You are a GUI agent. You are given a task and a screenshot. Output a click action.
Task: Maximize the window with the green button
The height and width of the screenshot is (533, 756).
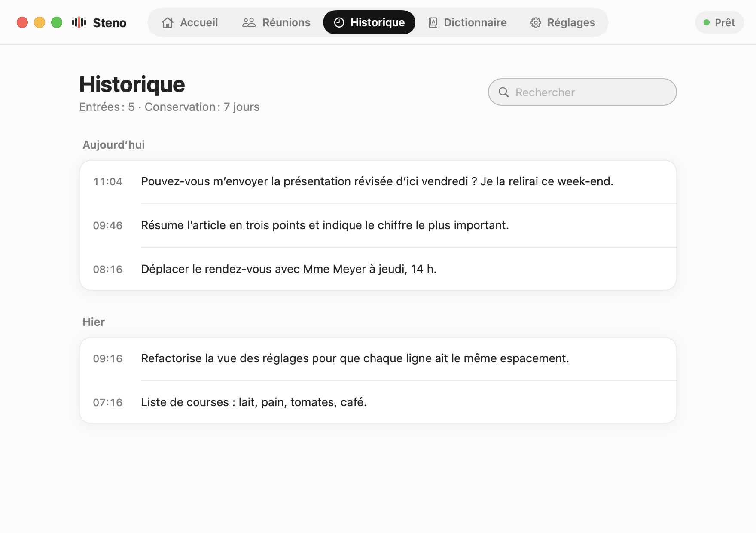(x=57, y=22)
